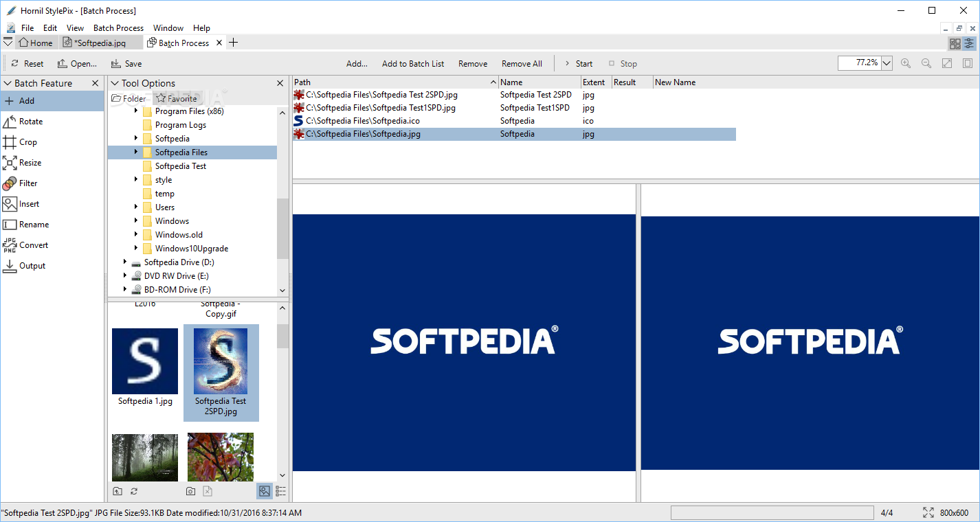This screenshot has height=522, width=980.
Task: Go up one folder level icon
Action: coord(118,491)
